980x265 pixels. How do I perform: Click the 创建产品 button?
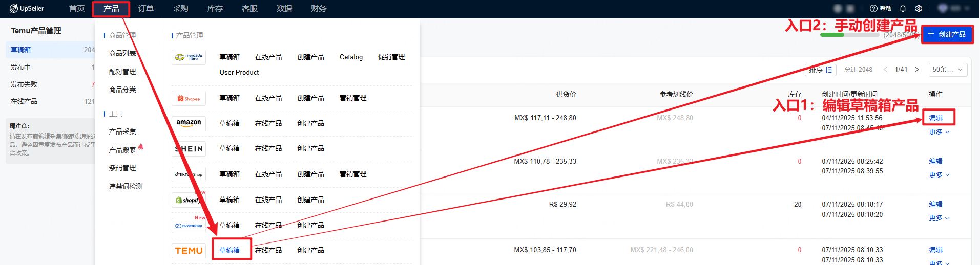coord(947,34)
